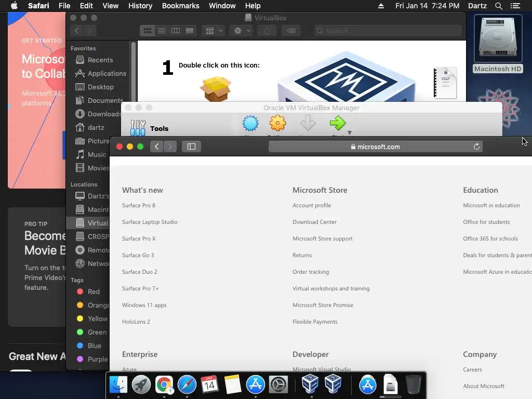The width and height of the screenshot is (532, 399).
Task: Open the Apple menu
Action: [14, 6]
